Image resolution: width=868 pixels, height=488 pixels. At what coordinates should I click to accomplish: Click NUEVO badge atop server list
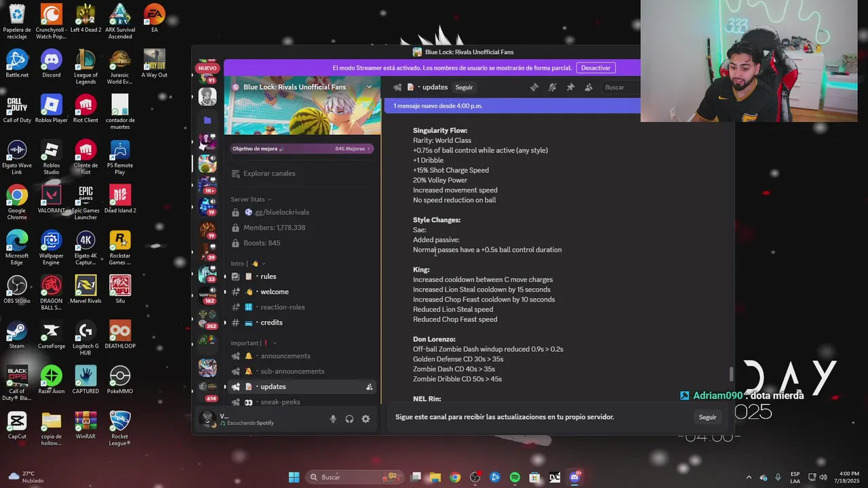[208, 68]
